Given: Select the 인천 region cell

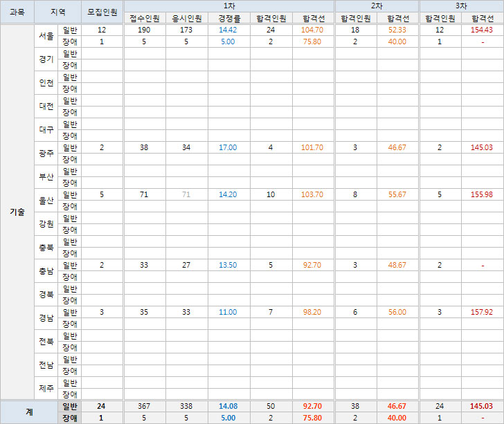Looking at the screenshot, I should tap(46, 82).
